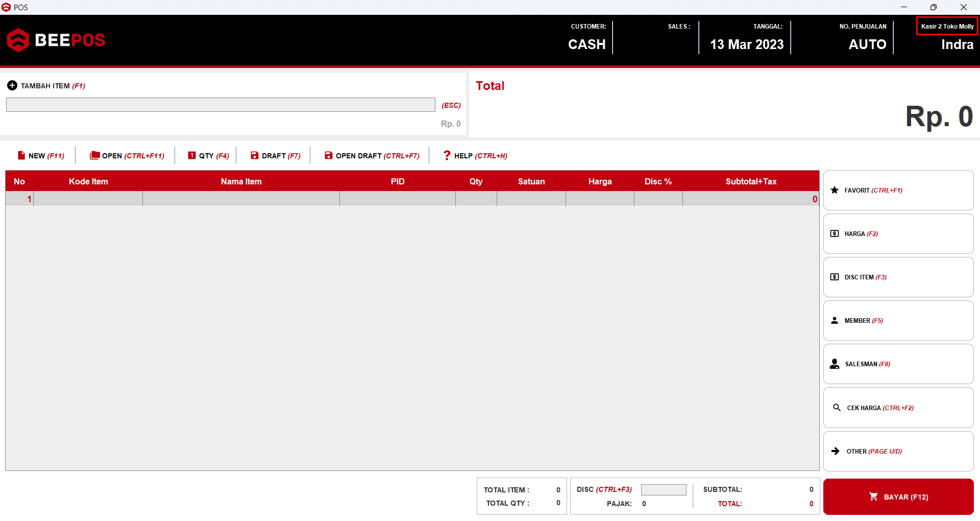Choose the Member (F5) button
980x521 pixels.
(898, 320)
